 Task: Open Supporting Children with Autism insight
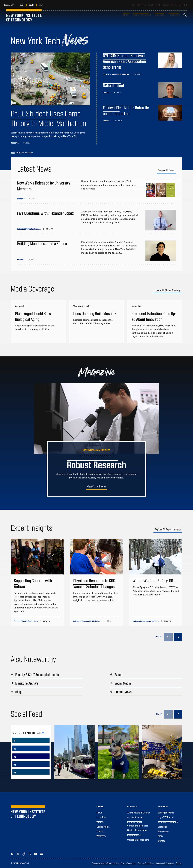tap(33, 584)
